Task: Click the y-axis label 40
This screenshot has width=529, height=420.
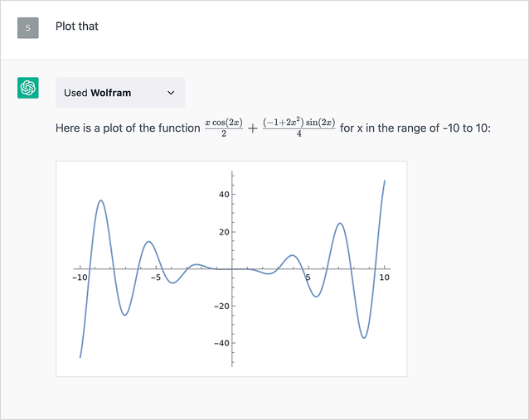Action: tap(222, 195)
